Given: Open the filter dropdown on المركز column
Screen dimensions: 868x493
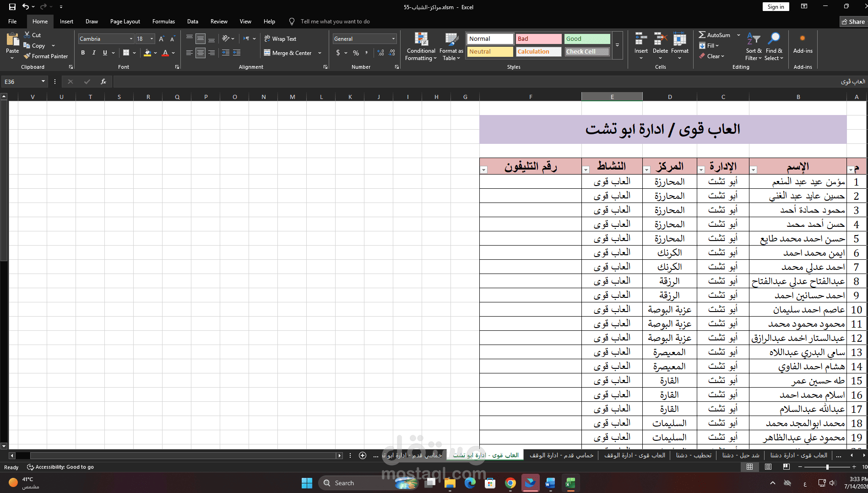Looking at the screenshot, I should pyautogui.click(x=646, y=170).
